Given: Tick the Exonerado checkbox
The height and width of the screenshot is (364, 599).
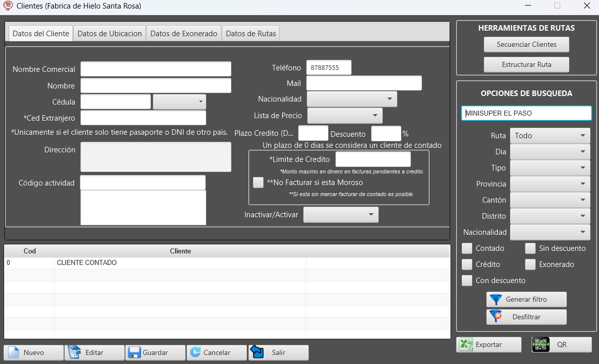Looking at the screenshot, I should tap(530, 264).
